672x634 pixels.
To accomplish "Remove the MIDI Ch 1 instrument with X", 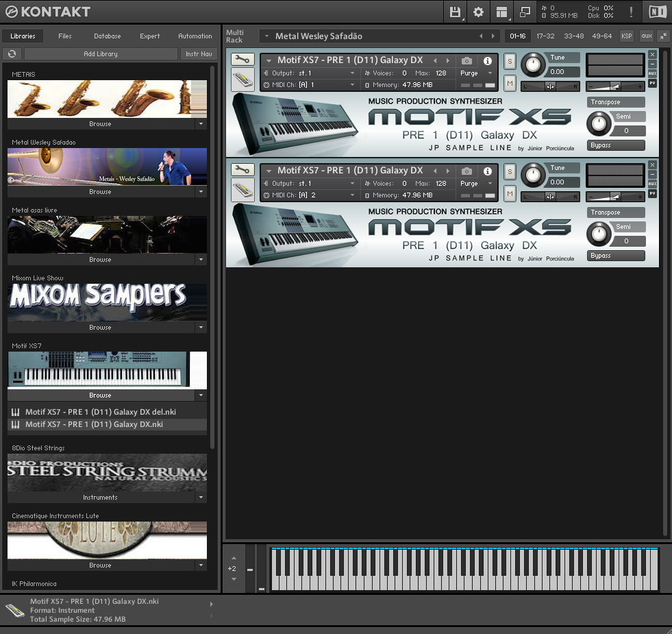I will (x=652, y=54).
